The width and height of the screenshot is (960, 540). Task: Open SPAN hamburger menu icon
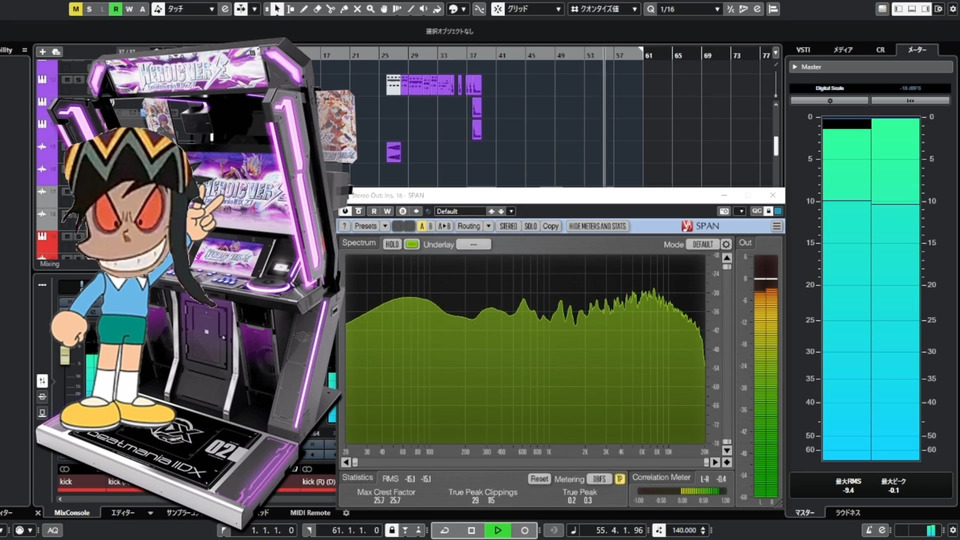tap(777, 227)
